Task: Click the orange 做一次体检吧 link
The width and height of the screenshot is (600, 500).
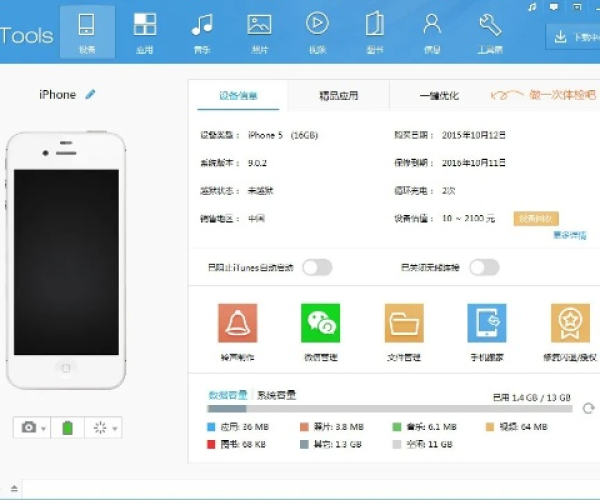Action: click(562, 94)
